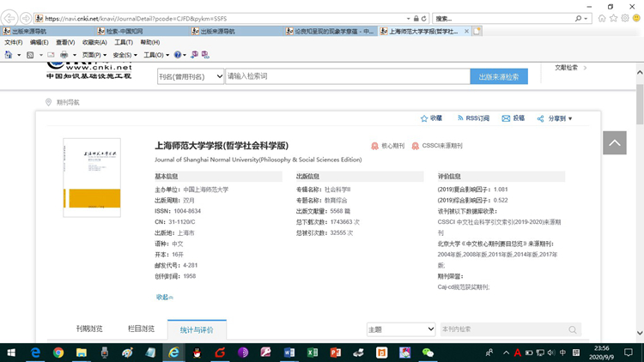Refresh the page using the reload icon
644x362 pixels.
pos(424,19)
